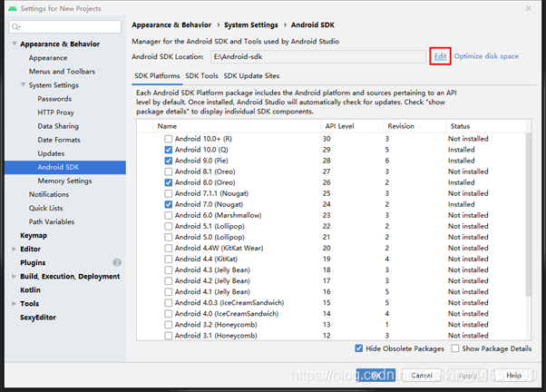Check the Android 10.0+ (R) checkbox
Viewport: 546px width, 392px height.
click(168, 139)
